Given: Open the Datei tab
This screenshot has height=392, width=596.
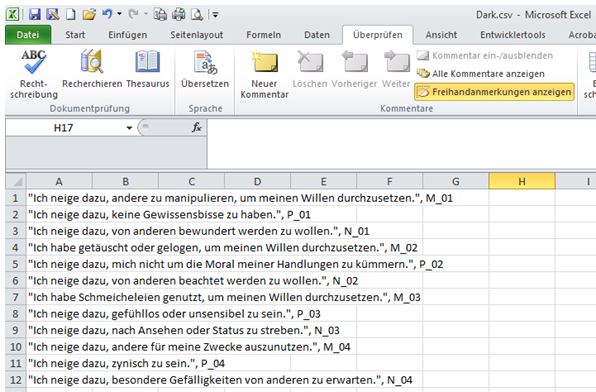Looking at the screenshot, I should [28, 35].
